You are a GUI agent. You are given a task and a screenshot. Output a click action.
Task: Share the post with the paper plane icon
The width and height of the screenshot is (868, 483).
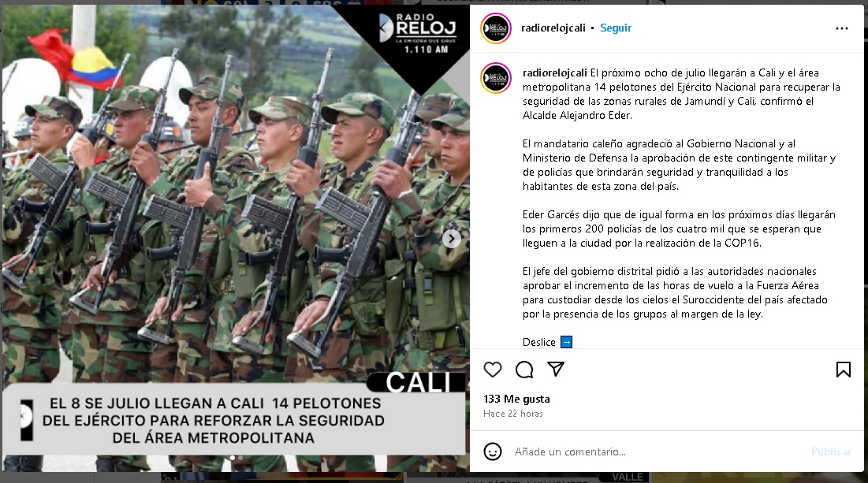[555, 369]
